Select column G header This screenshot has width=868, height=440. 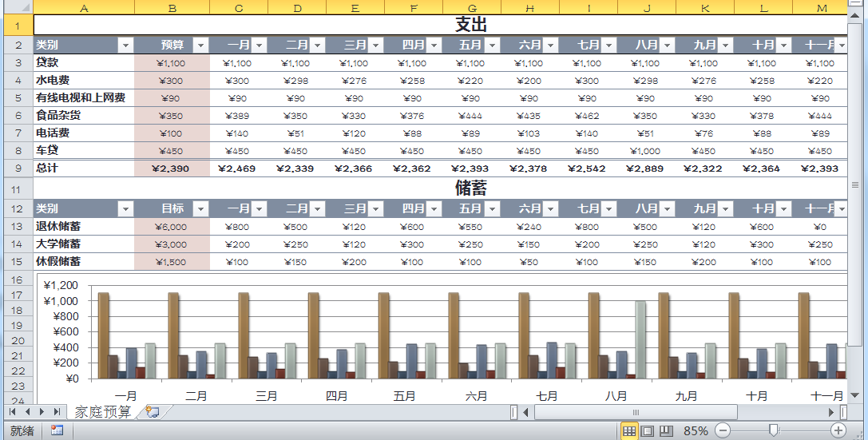472,8
